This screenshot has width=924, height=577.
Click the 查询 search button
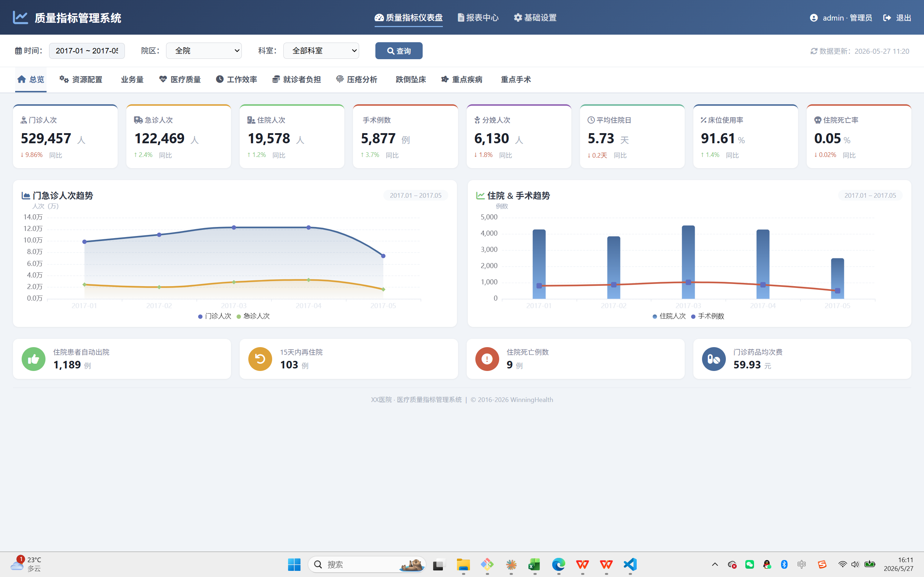tap(399, 51)
